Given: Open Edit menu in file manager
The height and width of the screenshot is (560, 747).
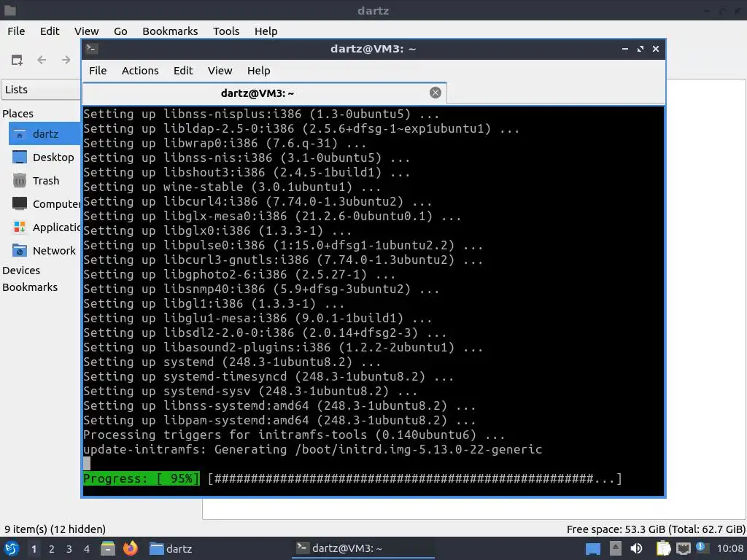Looking at the screenshot, I should click(50, 31).
